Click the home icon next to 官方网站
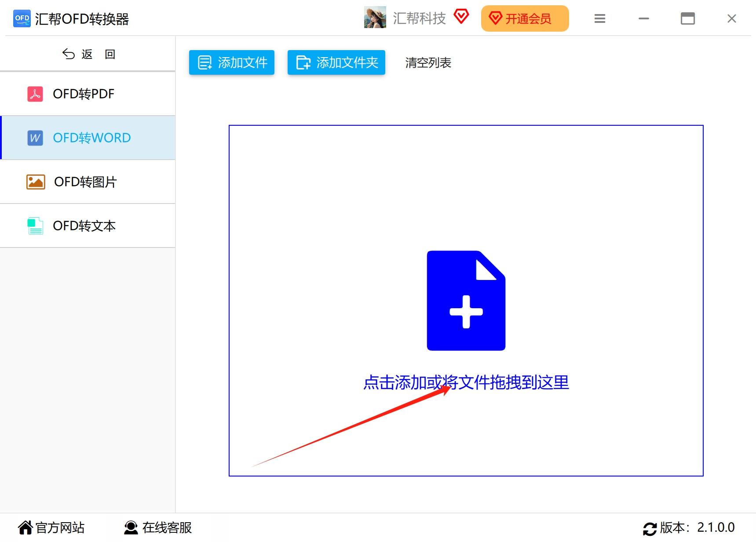The width and height of the screenshot is (756, 542). (25, 527)
